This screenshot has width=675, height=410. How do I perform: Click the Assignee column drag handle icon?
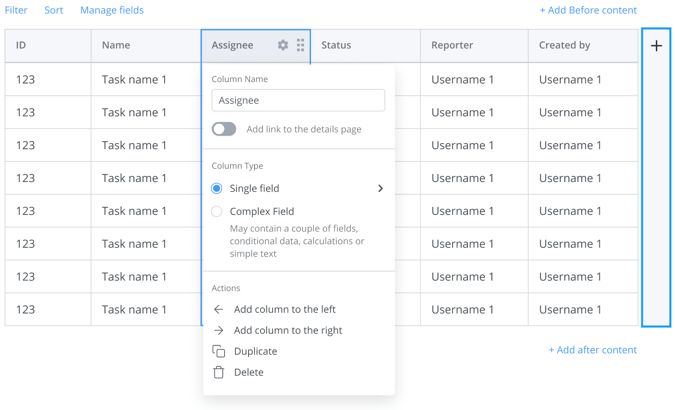(x=300, y=45)
